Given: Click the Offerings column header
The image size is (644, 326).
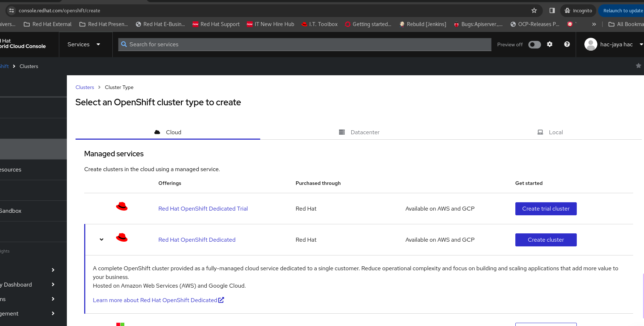Looking at the screenshot, I should point(170,183).
